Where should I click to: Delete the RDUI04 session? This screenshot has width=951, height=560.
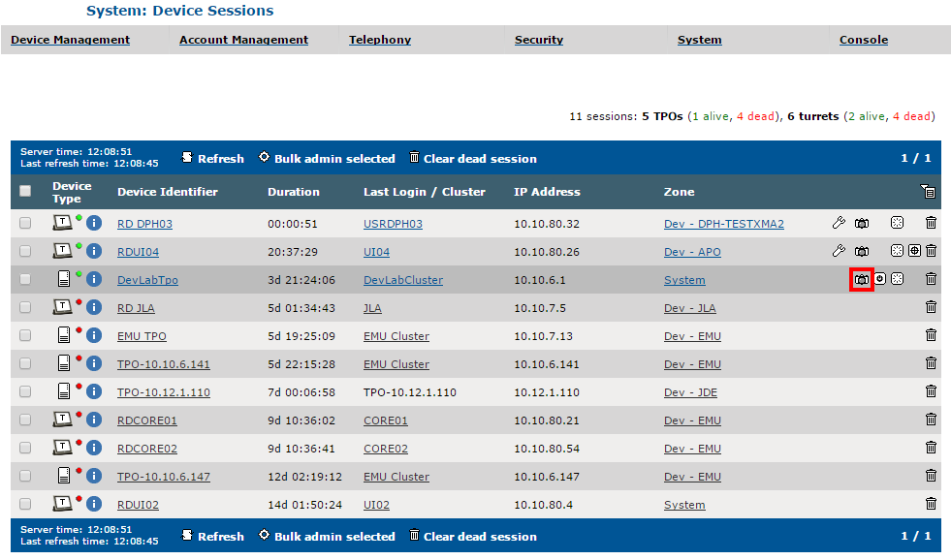pyautogui.click(x=931, y=251)
